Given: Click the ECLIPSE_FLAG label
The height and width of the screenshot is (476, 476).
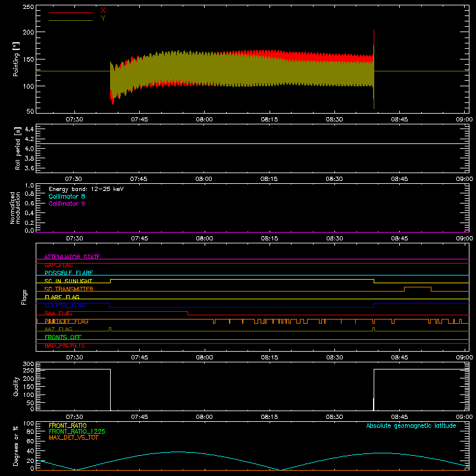Looking at the screenshot, I should coord(65,305).
